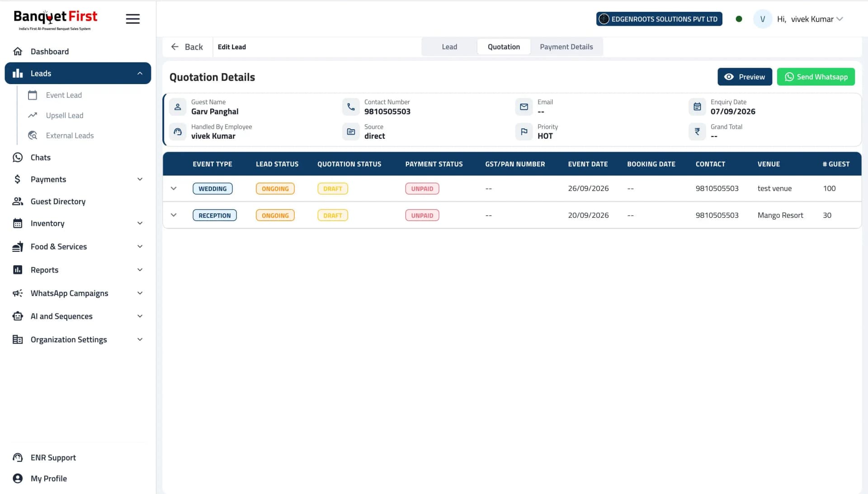Switch to the Payment Details tab
This screenshot has height=494, width=868.
coord(566,47)
